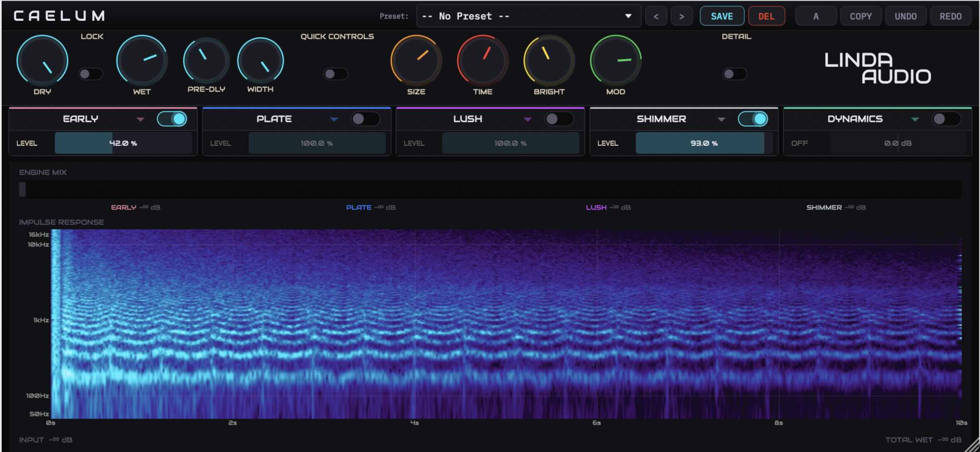Image resolution: width=980 pixels, height=452 pixels.
Task: Click the green MOD knob
Action: click(616, 61)
